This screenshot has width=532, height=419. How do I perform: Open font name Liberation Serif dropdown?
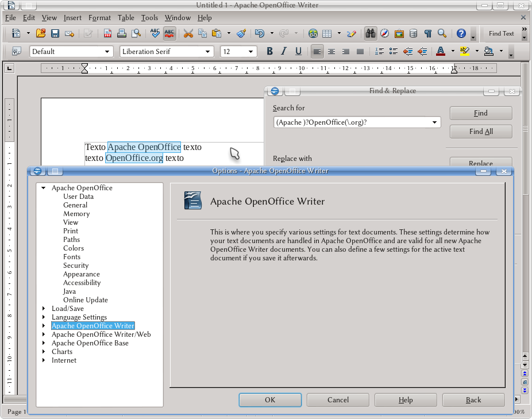pos(207,52)
